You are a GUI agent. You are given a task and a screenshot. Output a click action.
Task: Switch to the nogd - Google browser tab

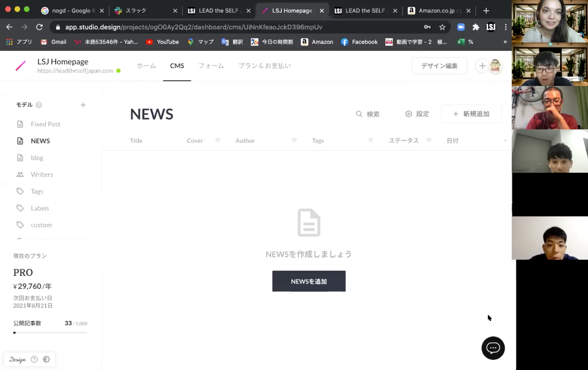[x=73, y=11]
